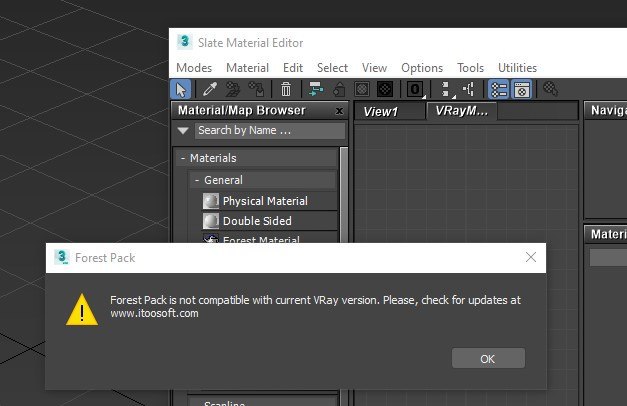Image resolution: width=627 pixels, height=406 pixels.
Task: Pick material from object eyedropper tool
Action: point(210,89)
